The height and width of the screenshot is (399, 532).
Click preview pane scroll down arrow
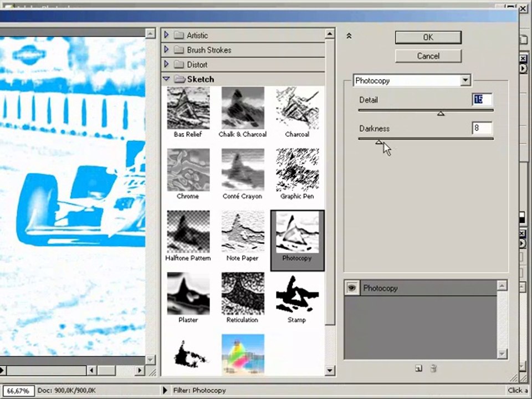click(x=150, y=359)
